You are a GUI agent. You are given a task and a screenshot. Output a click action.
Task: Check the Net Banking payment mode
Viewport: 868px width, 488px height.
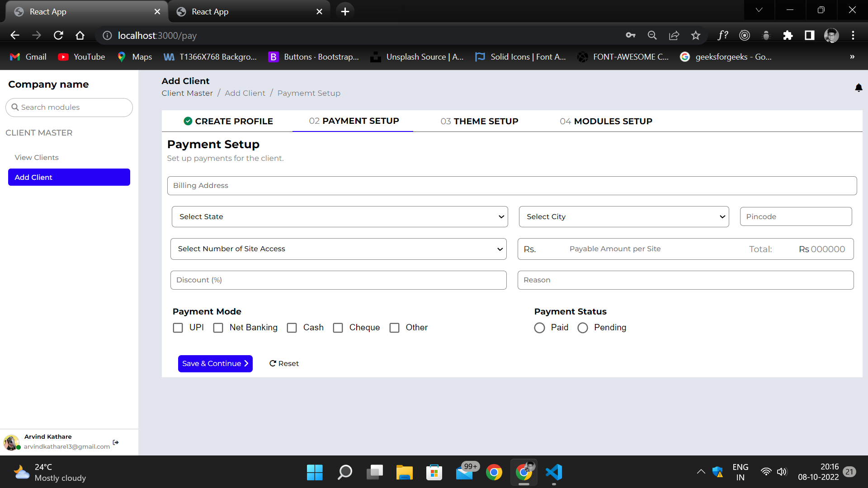(x=218, y=328)
